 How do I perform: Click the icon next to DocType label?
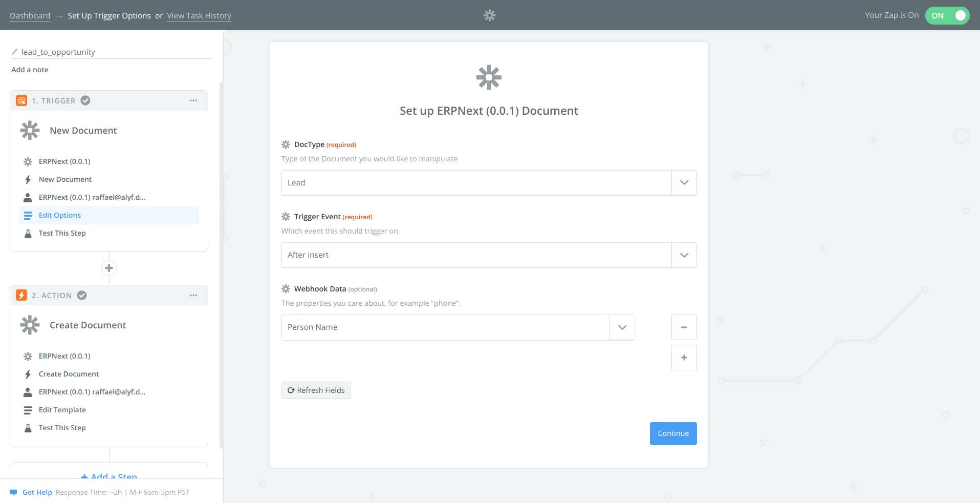(x=286, y=144)
